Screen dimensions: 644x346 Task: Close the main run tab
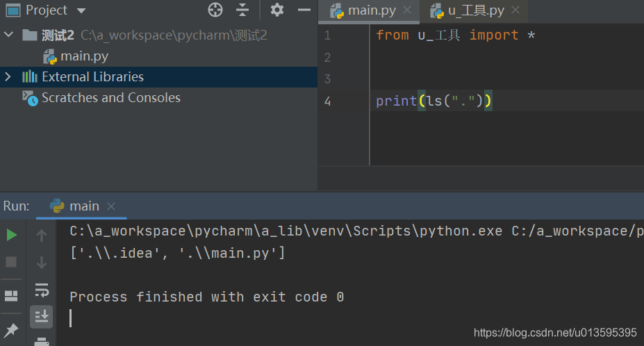[111, 206]
